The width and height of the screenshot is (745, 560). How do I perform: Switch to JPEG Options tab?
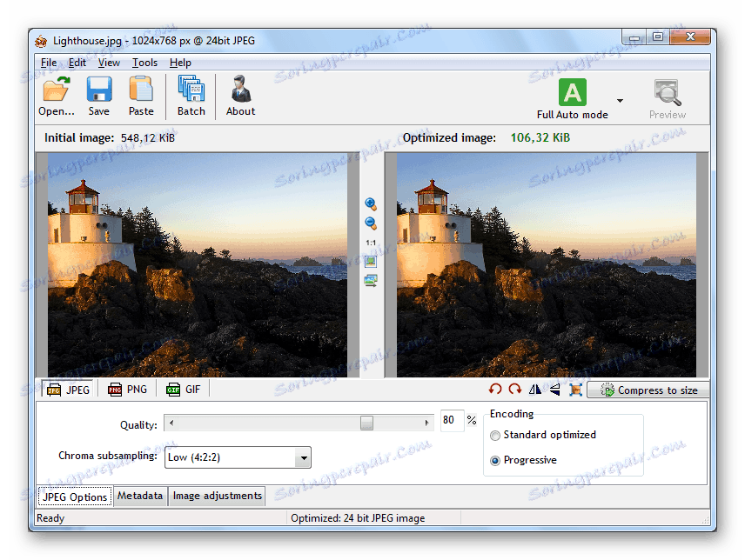[x=75, y=497]
